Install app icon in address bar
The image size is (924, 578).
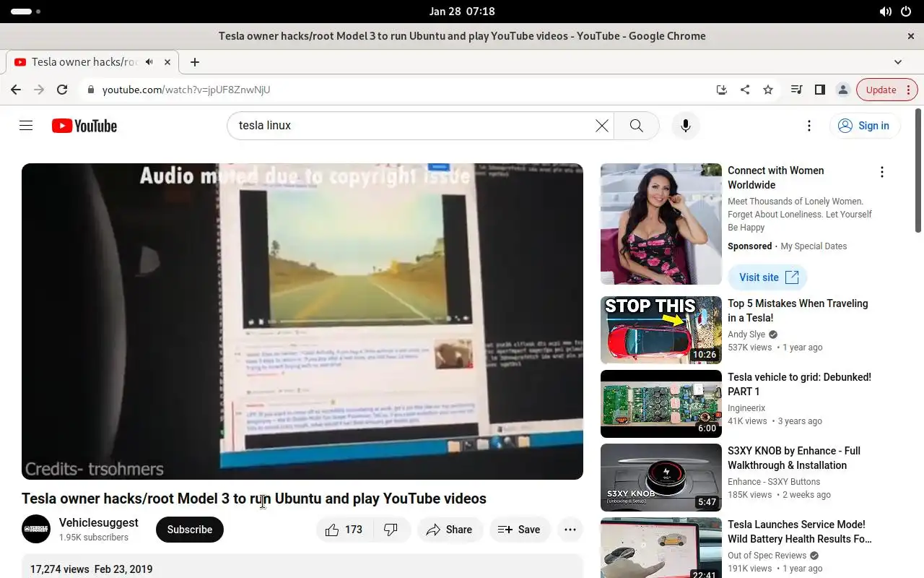pos(721,90)
